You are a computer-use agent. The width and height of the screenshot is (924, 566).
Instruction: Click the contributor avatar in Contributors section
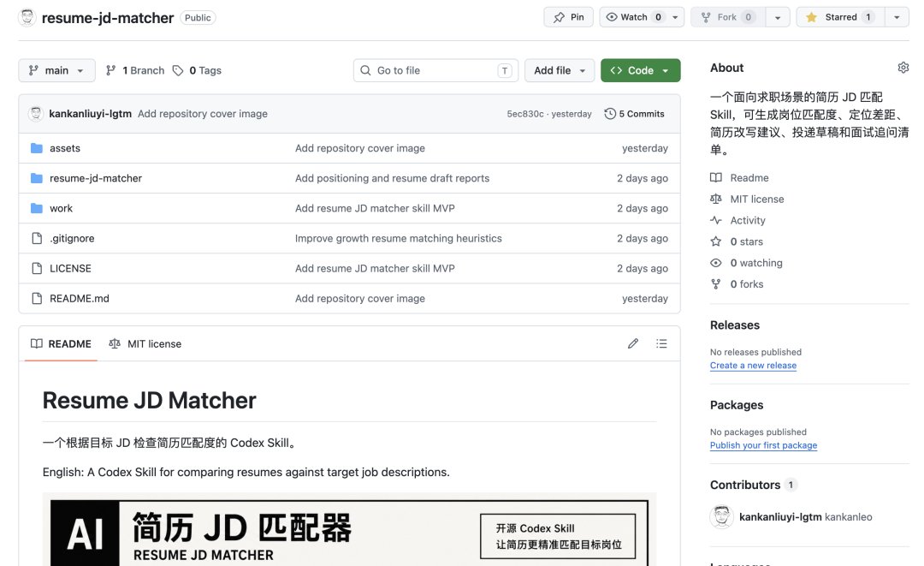[721, 516]
